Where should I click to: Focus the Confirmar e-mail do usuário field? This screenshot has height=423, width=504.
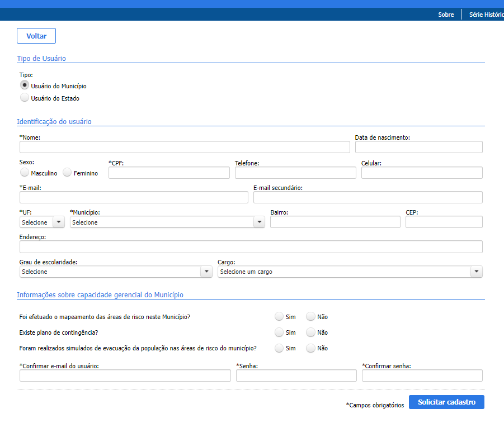pos(125,376)
